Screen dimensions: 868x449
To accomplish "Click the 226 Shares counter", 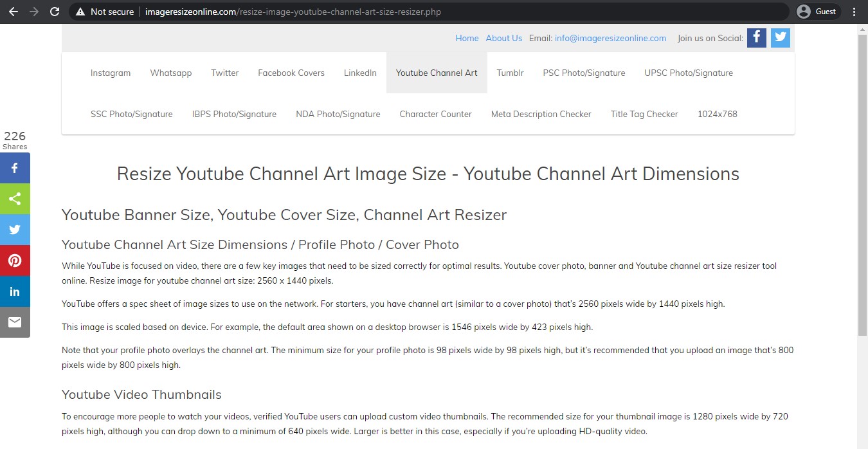I will 15,140.
